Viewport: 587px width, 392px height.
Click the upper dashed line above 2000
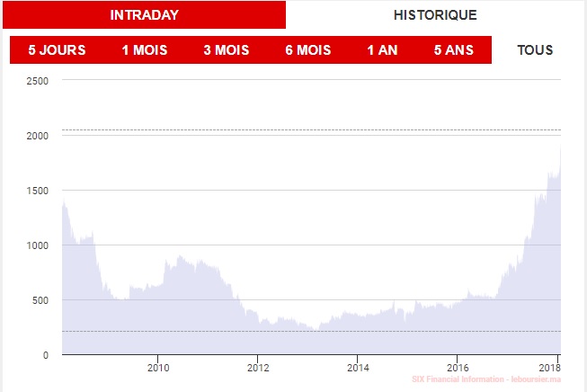(x=310, y=130)
